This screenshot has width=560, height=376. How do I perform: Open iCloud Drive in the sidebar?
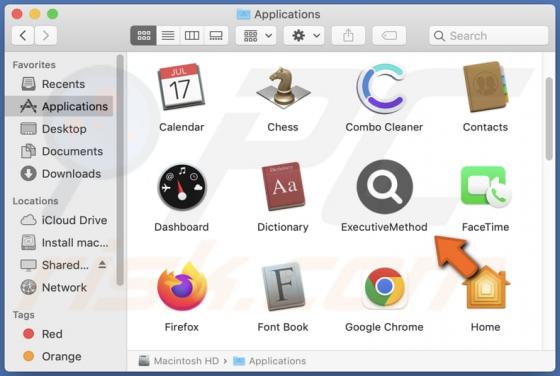click(59, 220)
